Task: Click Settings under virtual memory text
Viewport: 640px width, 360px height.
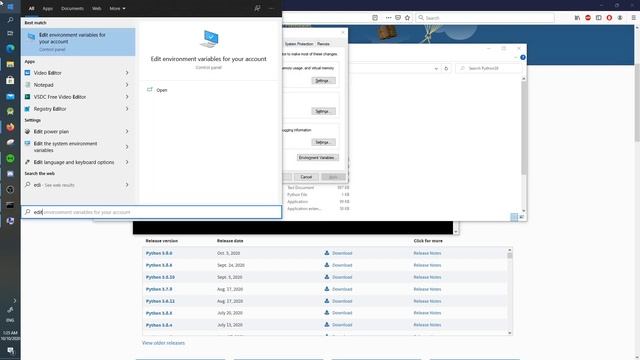Action: (x=323, y=80)
